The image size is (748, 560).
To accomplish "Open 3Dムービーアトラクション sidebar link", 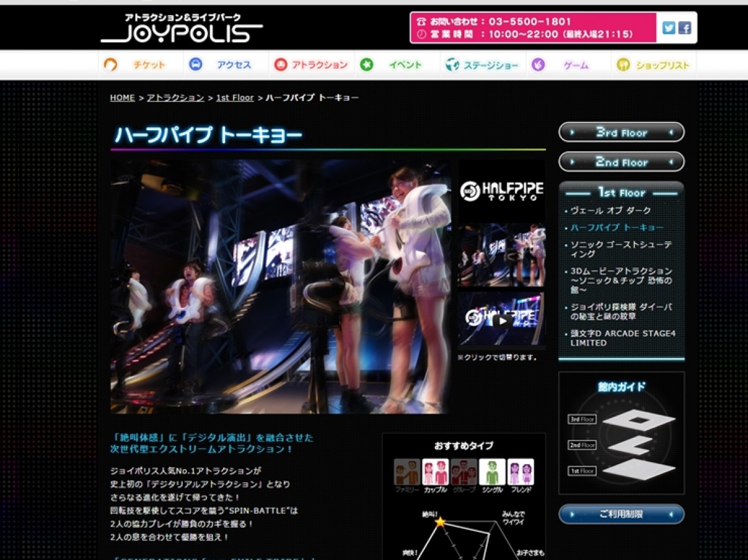I will pos(621,280).
